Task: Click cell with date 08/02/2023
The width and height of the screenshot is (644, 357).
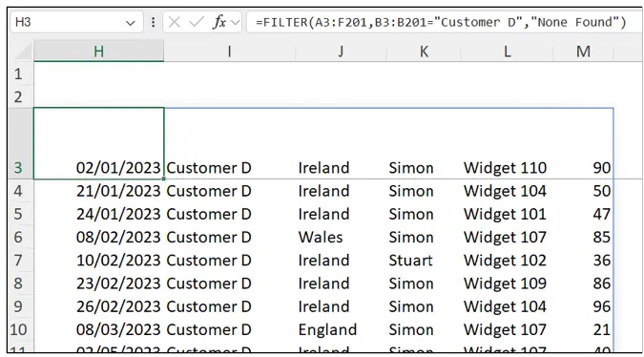Action: (x=98, y=237)
